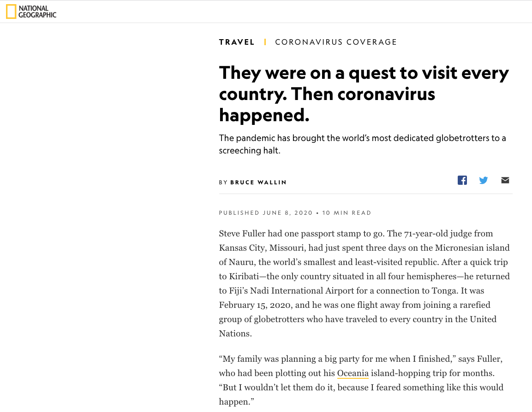532x412 pixels.
Task: Click the paragraph beginning with Steve Fuller
Action: [365, 283]
